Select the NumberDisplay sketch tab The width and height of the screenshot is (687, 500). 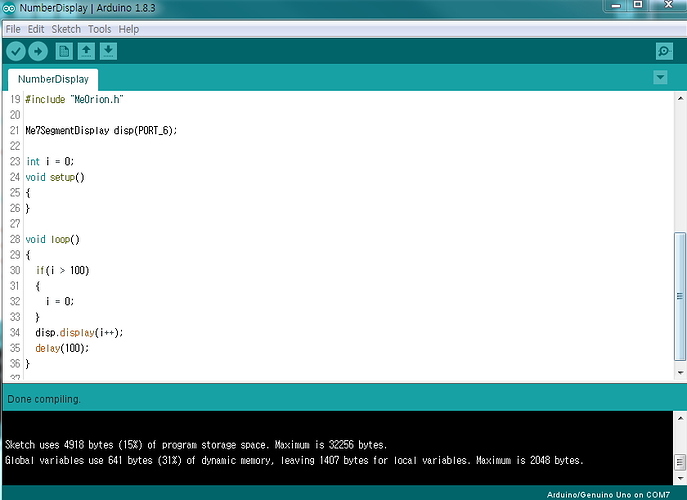(53, 79)
